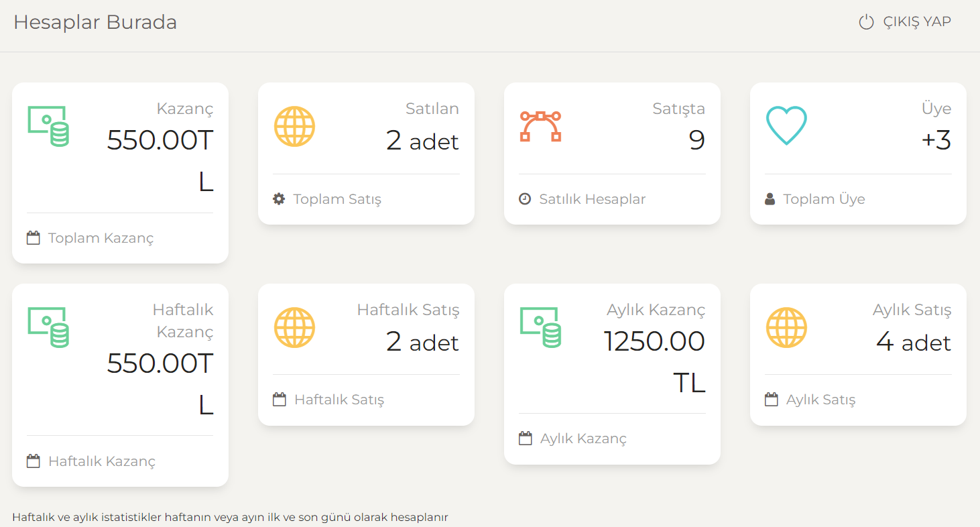Viewport: 980px width, 527px height.
Task: Click the power icon next to ÇIKIŞ YAP
Action: coord(867,22)
